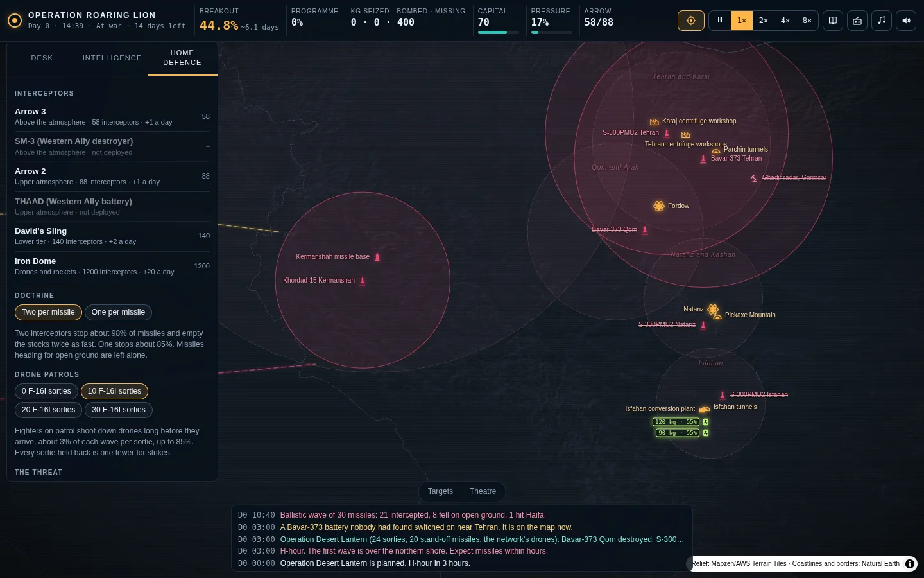Set game speed to 2×
This screenshot has width=924, height=578.
click(764, 21)
